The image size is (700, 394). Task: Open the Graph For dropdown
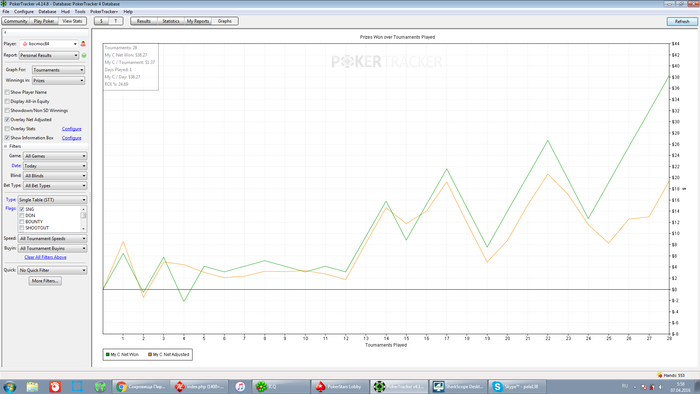click(58, 70)
